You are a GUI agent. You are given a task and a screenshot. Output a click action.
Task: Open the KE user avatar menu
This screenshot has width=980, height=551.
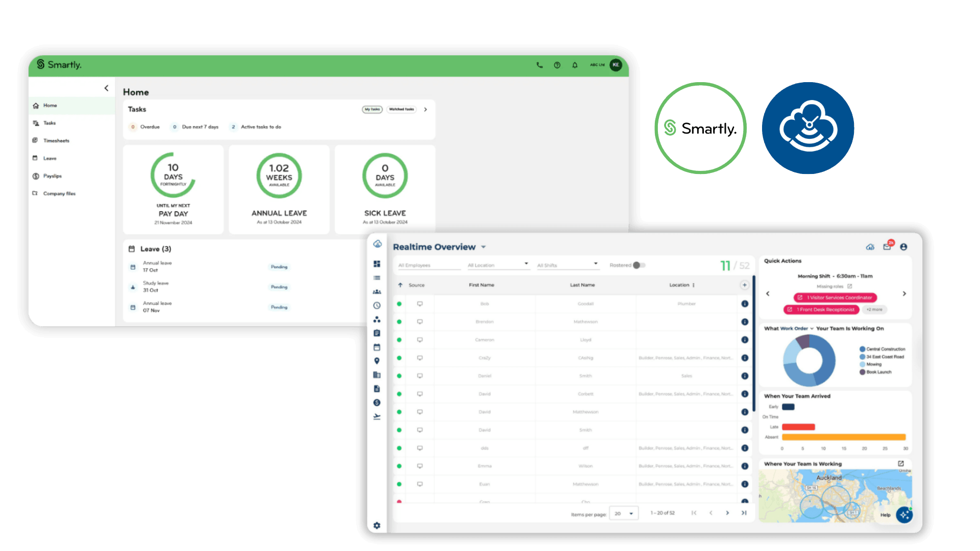[x=616, y=65]
